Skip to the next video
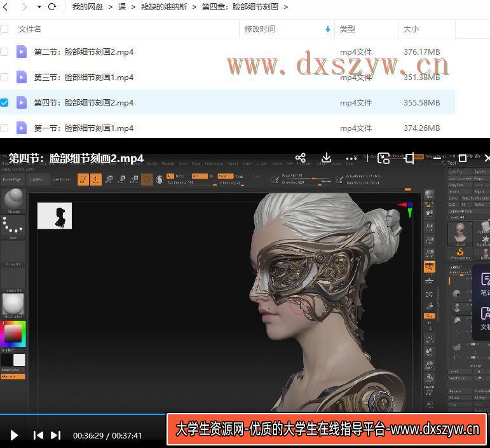The image size is (490, 448). pos(56,435)
